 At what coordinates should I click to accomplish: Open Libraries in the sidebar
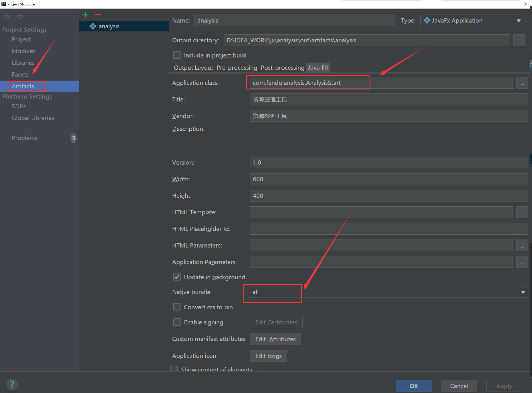pos(23,63)
